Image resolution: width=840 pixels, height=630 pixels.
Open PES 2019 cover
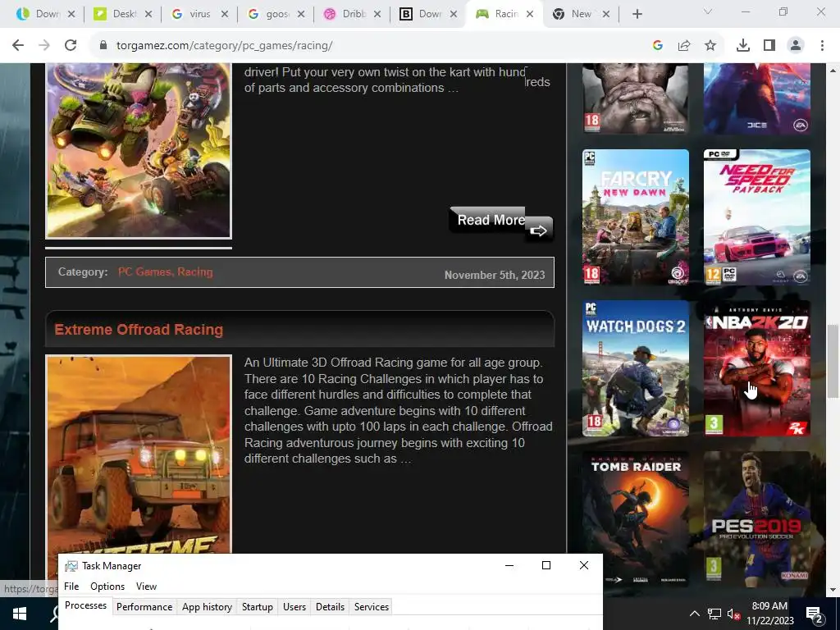coord(756,518)
